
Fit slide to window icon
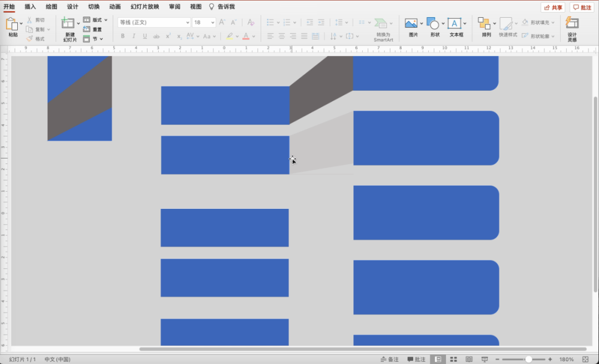585,359
